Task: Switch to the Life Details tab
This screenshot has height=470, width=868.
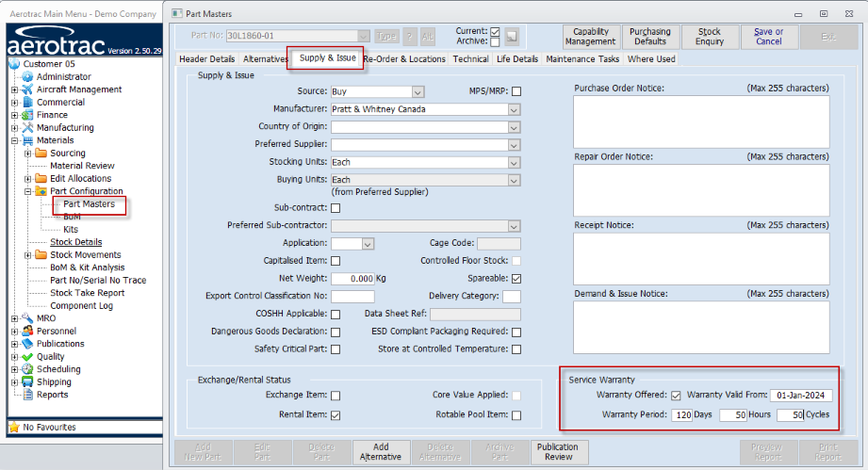Action: click(x=517, y=58)
